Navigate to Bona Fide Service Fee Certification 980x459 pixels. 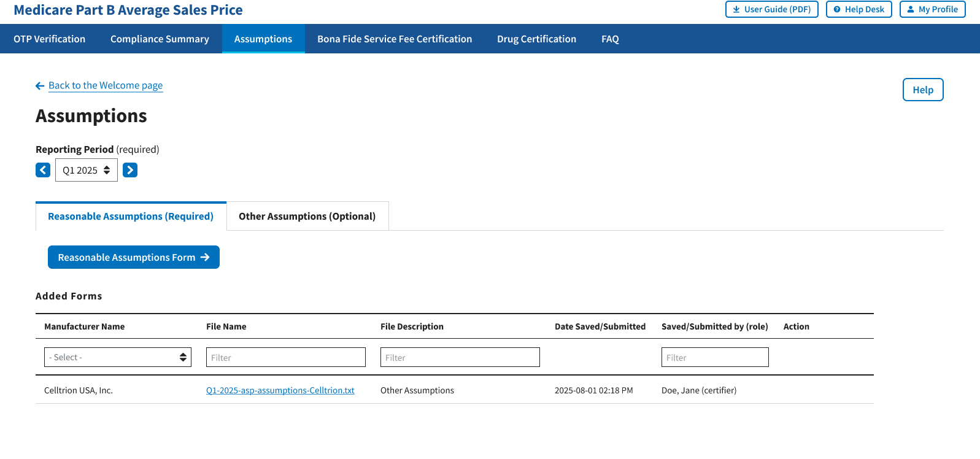[x=395, y=39]
